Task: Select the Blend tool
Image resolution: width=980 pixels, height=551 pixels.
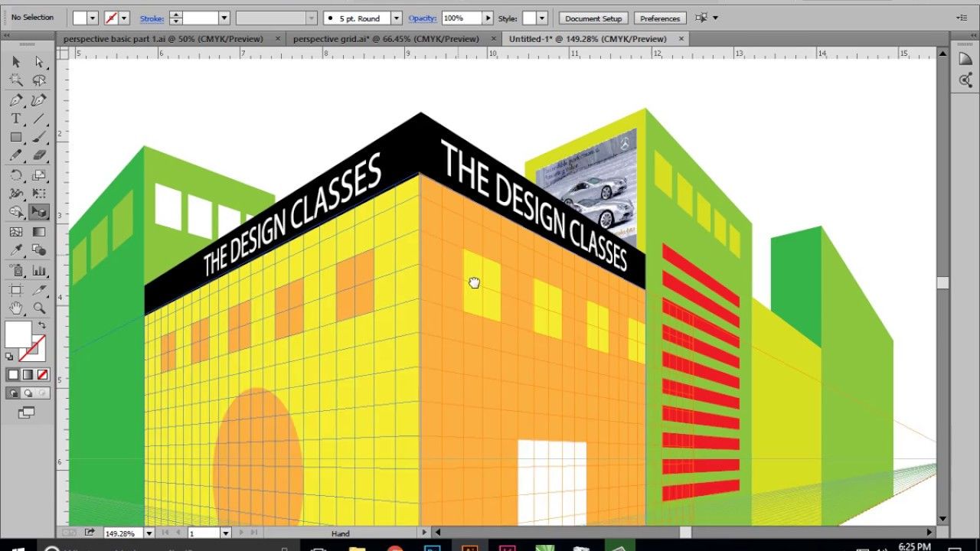Action: click(x=39, y=250)
